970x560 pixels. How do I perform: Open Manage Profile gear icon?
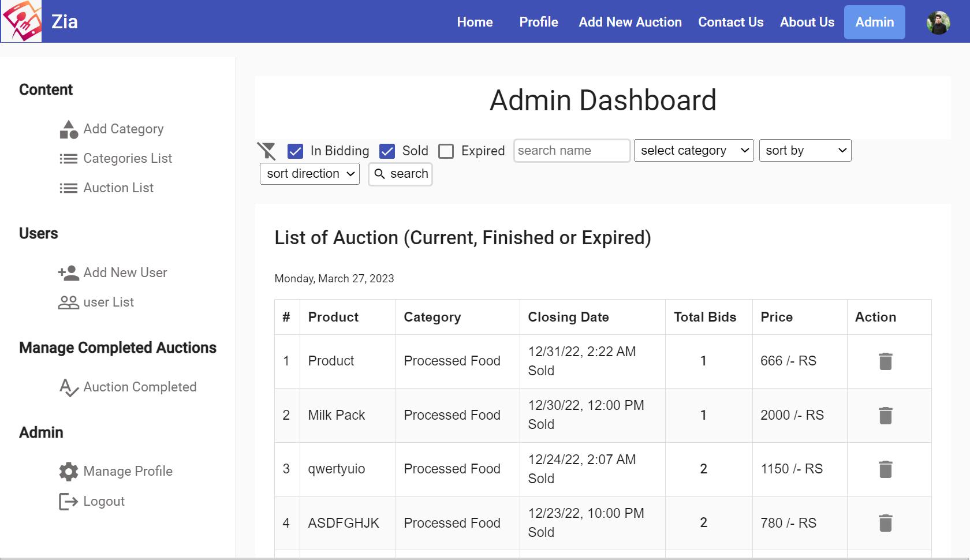[69, 472]
